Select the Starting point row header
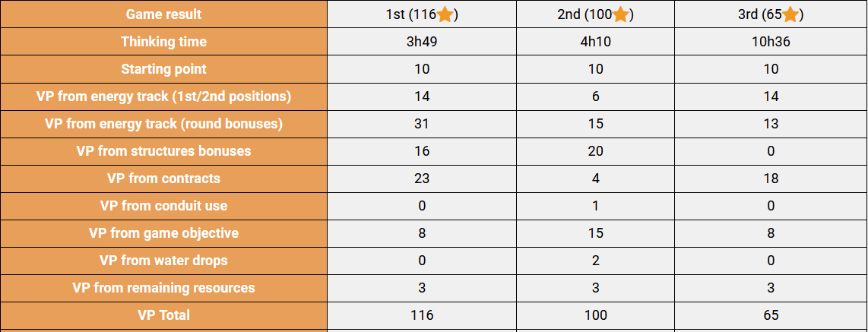The image size is (868, 332). click(x=164, y=69)
